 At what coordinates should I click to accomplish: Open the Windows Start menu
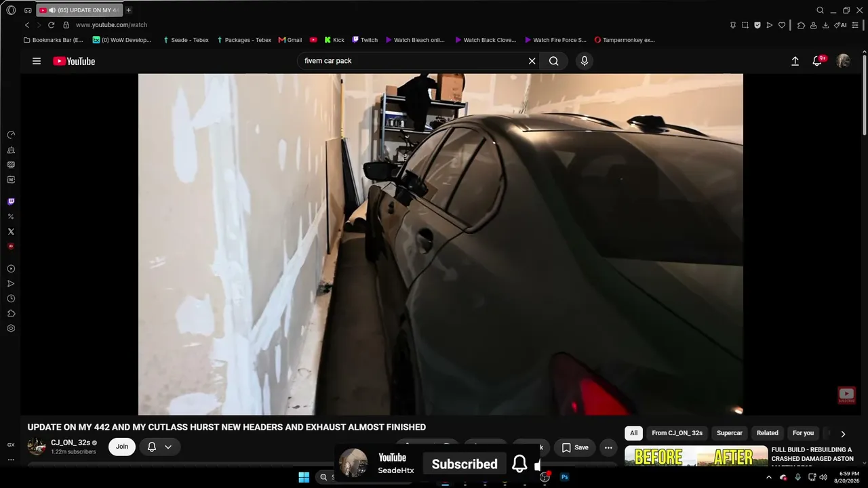point(304,477)
